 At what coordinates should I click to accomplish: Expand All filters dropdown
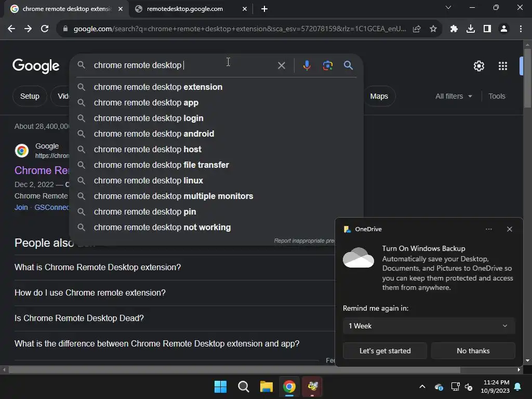tap(454, 96)
